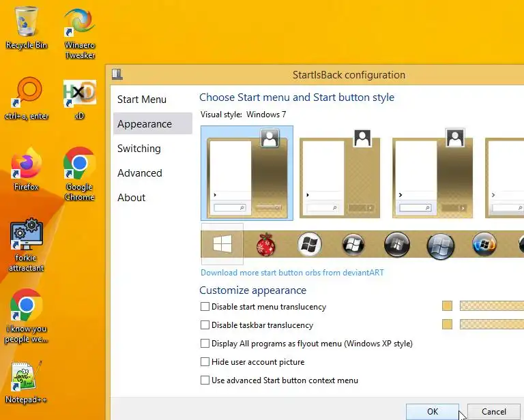
Task: Adjust the taskbar translucency slider
Action: (x=492, y=324)
